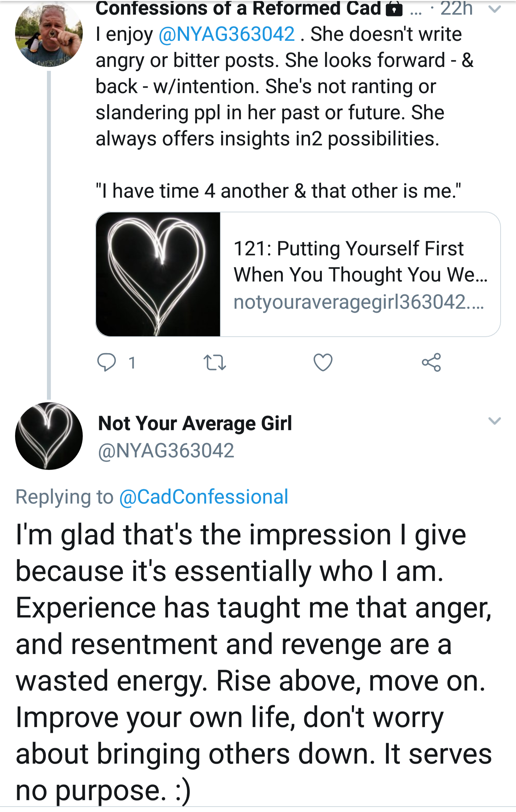Click the @NYAG363042 handle under the name
Screen dimensions: 516x812
pos(166,450)
